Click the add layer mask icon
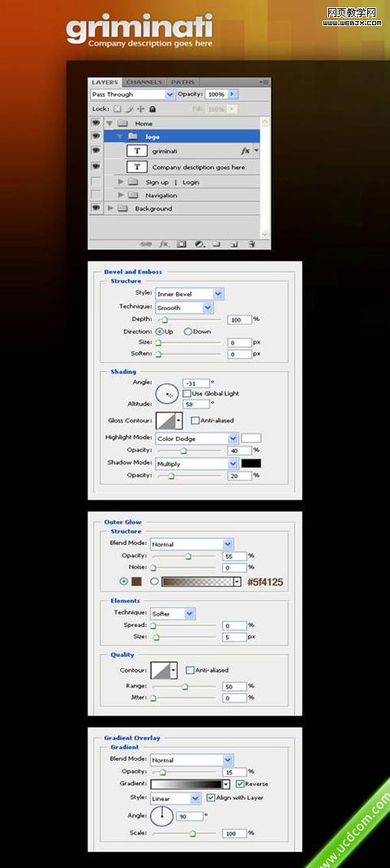Viewport: 390px width, 868px height. click(x=181, y=244)
